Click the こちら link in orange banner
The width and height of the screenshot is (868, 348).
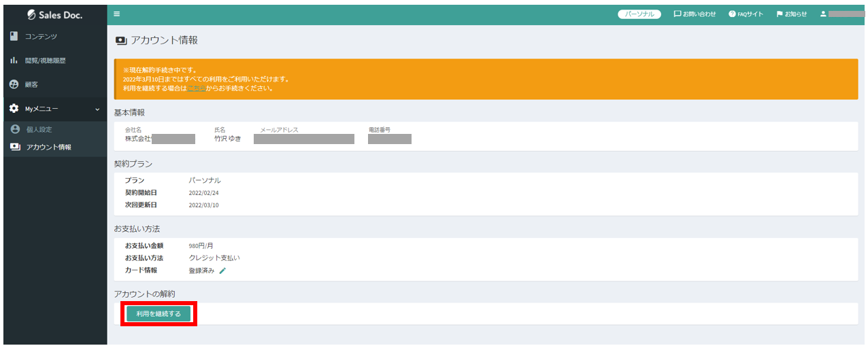(196, 88)
